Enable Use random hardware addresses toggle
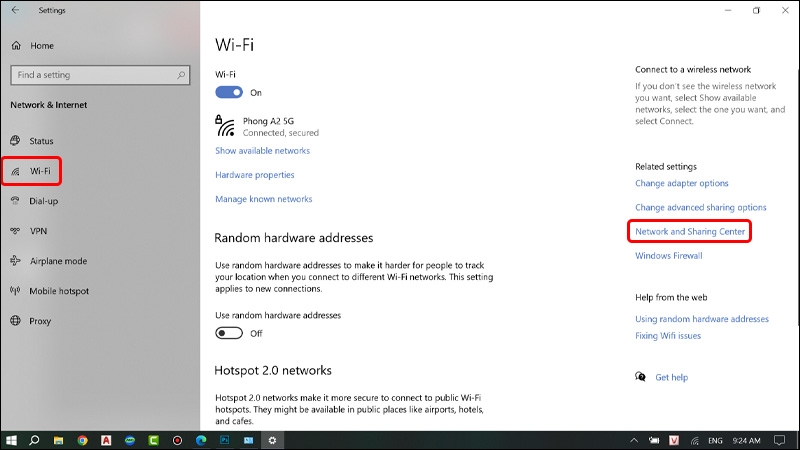This screenshot has width=800, height=450. point(229,333)
